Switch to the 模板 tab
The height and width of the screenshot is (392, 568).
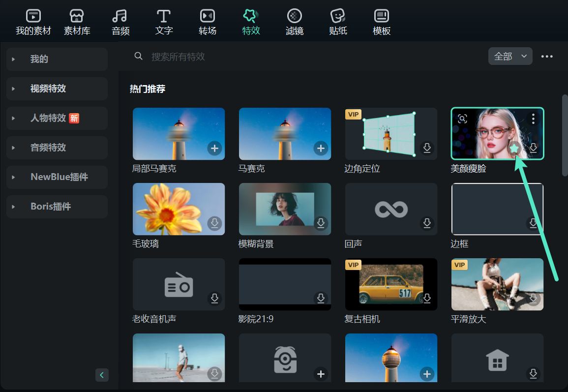coord(381,21)
